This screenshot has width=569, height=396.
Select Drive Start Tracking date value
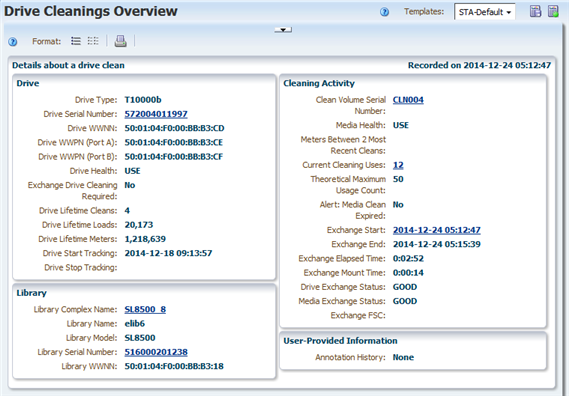(168, 253)
